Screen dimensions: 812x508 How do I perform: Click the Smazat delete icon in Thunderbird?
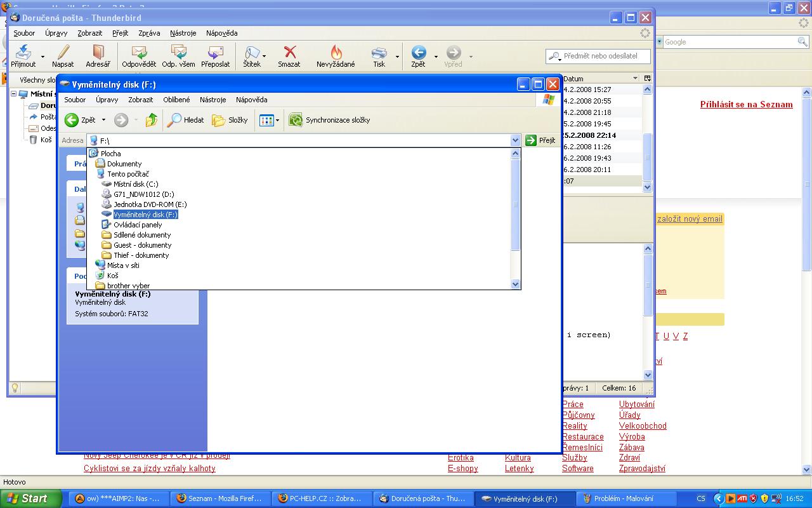tap(289, 53)
